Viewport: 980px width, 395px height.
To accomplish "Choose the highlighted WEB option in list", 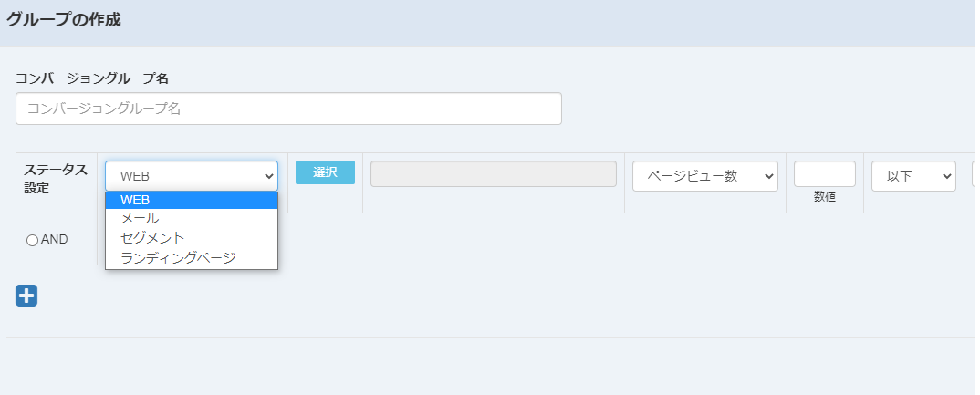I will [x=192, y=200].
